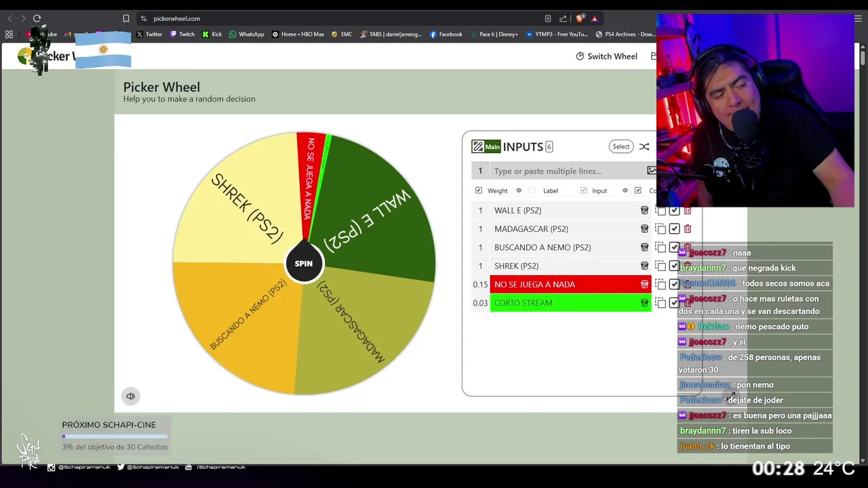The width and height of the screenshot is (868, 488).
Task: Open the Kick bookmark
Action: [212, 34]
